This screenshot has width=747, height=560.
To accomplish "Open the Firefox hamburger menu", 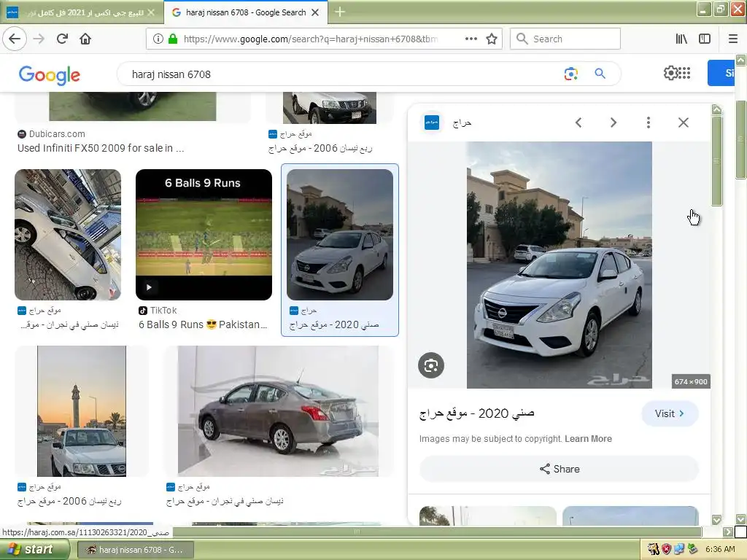I will (732, 39).
